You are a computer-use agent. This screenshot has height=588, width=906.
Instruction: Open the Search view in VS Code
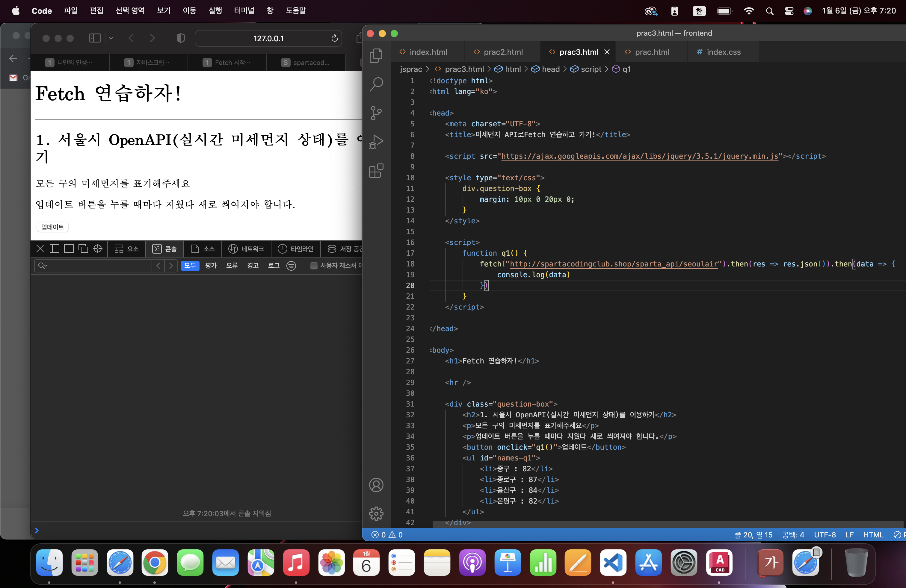(x=376, y=84)
